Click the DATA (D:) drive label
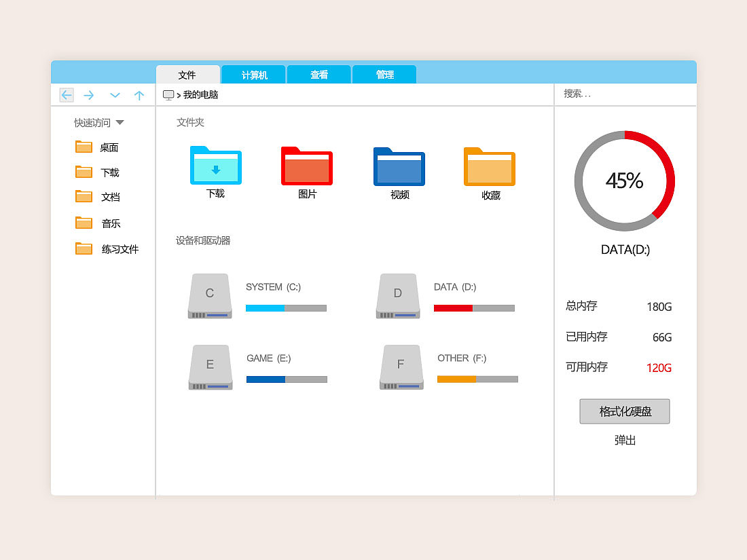The width and height of the screenshot is (747, 560). [455, 287]
